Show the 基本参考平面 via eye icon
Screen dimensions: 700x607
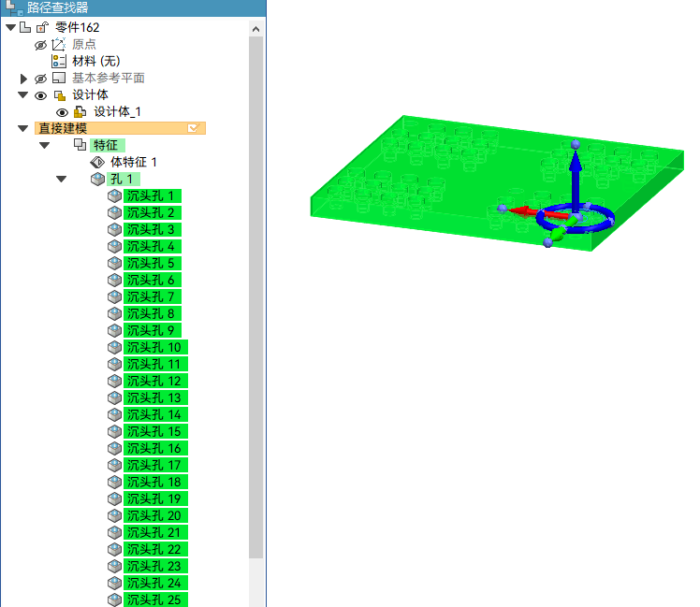[x=40, y=79]
